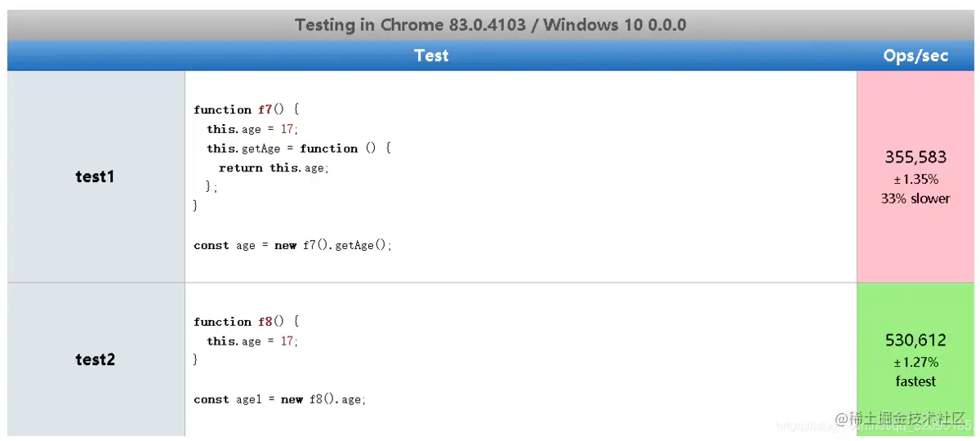This screenshot has width=980, height=441.
Task: Select the test2 row label
Action: 95,359
